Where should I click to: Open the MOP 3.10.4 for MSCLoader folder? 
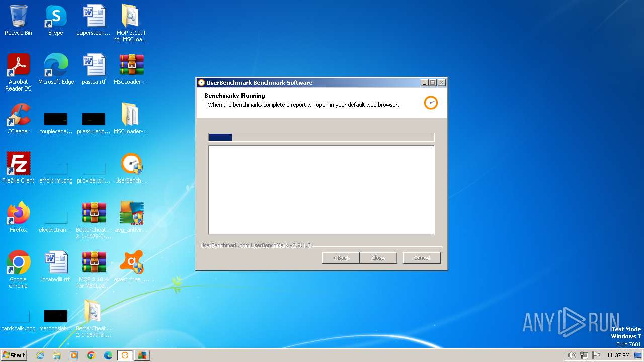[x=131, y=23]
